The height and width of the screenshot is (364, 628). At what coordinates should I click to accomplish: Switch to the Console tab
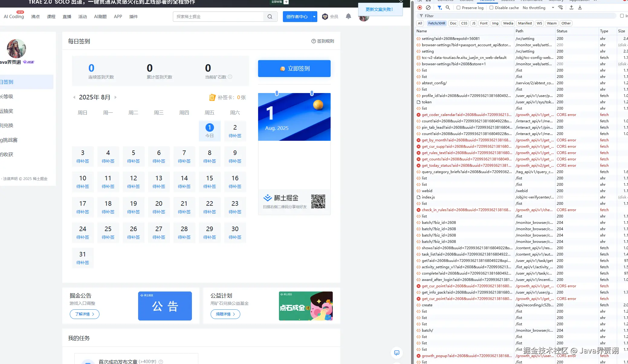[466, 1]
